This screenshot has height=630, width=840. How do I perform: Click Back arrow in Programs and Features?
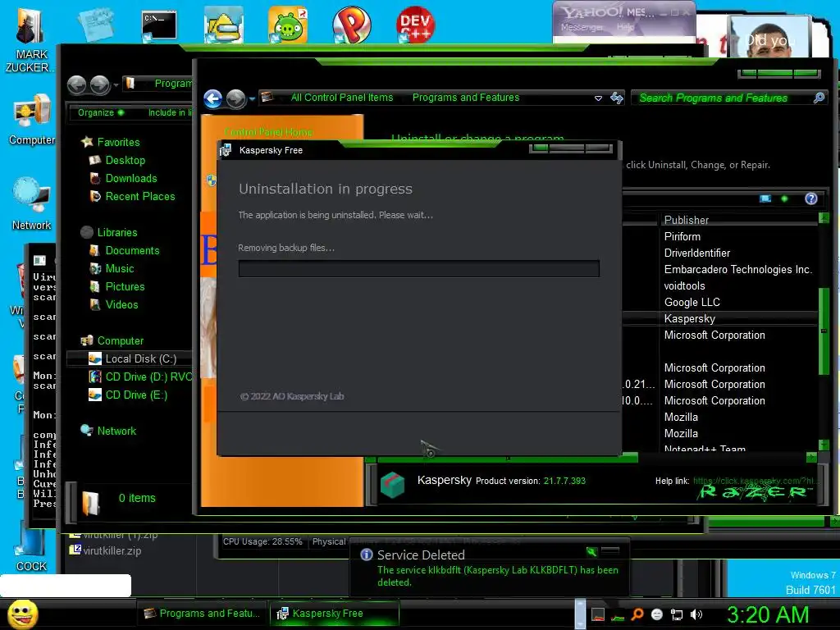pyautogui.click(x=213, y=98)
